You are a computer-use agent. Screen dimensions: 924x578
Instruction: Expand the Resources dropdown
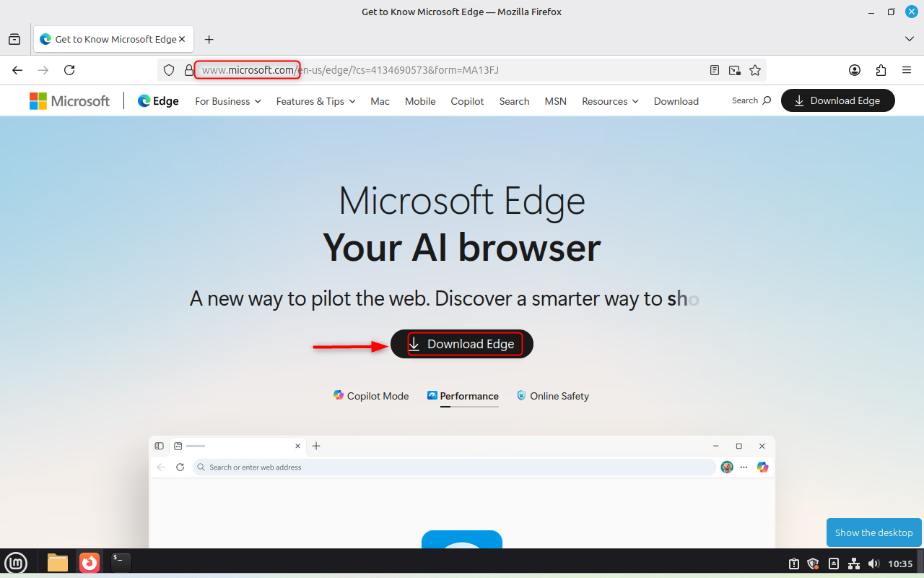tap(609, 101)
